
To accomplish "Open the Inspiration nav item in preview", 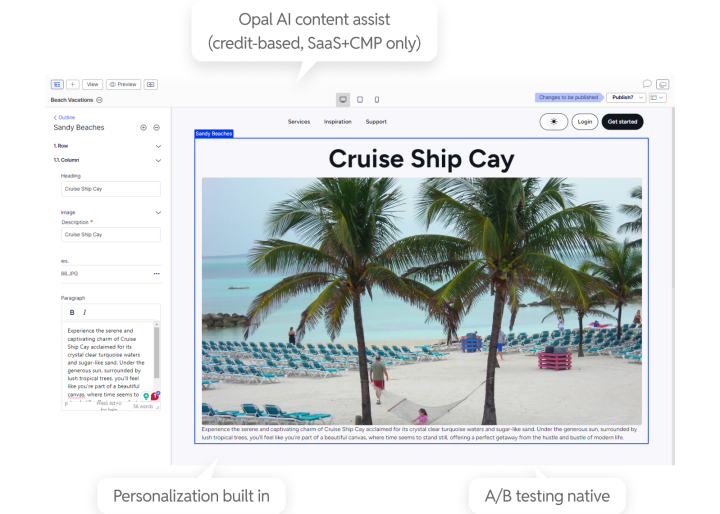I will tap(338, 122).
